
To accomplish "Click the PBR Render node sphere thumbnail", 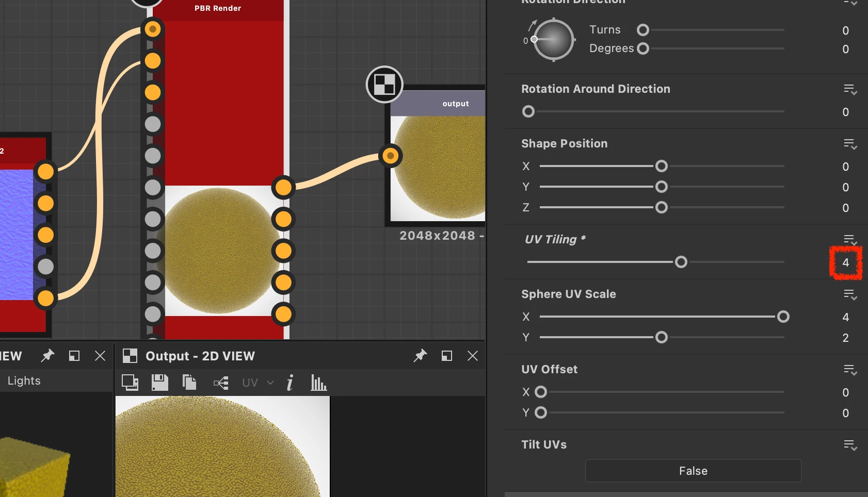I will click(x=218, y=251).
